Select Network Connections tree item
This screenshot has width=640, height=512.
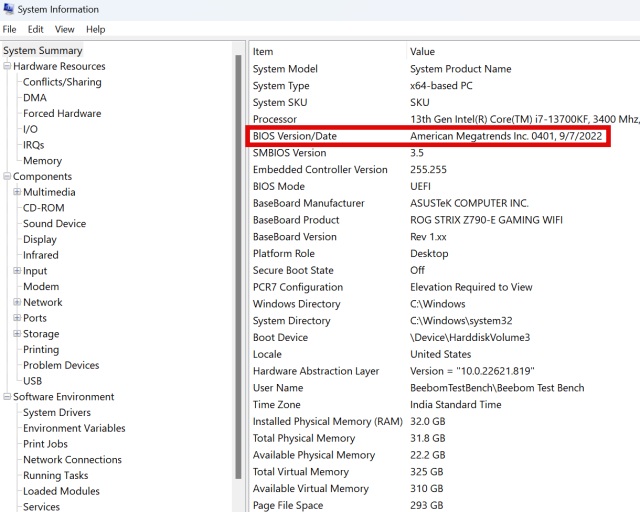coord(72,459)
